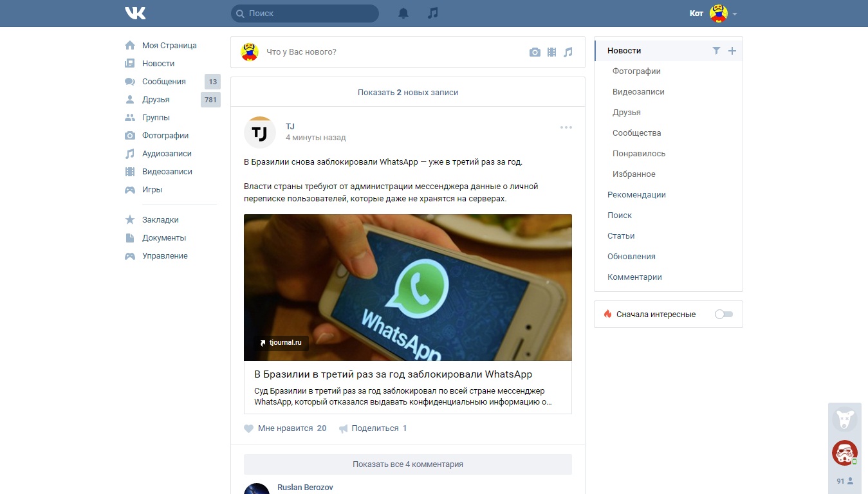Screen dimensions: 868x494
Task: Open TJ community name link
Action: pos(290,127)
